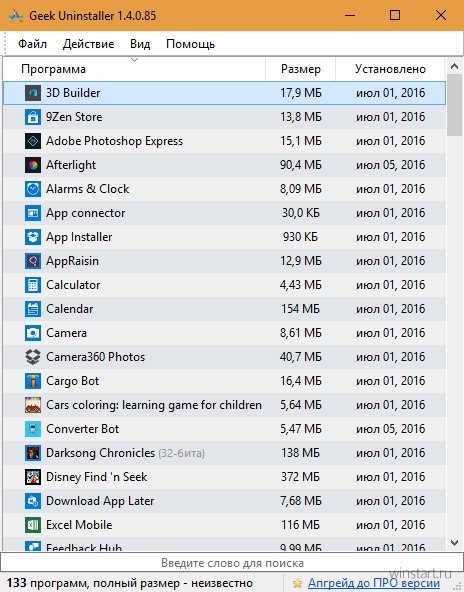Sort by the Программа column header
This screenshot has width=464, height=592.
[134, 69]
